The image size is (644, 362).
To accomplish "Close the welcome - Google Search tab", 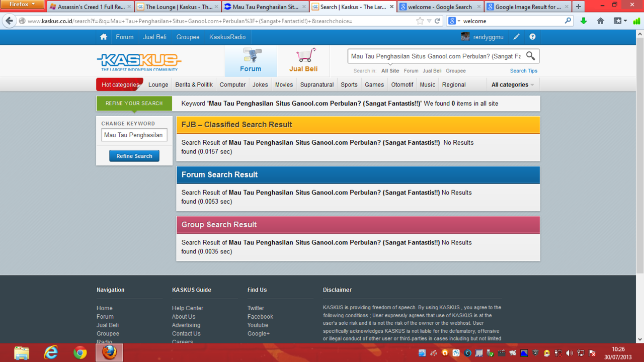I will pyautogui.click(x=479, y=7).
